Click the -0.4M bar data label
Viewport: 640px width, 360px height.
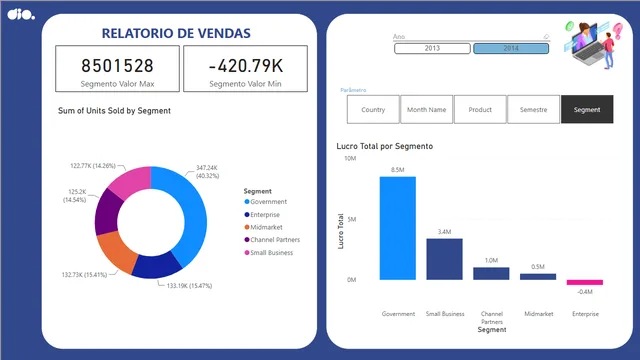[585, 292]
